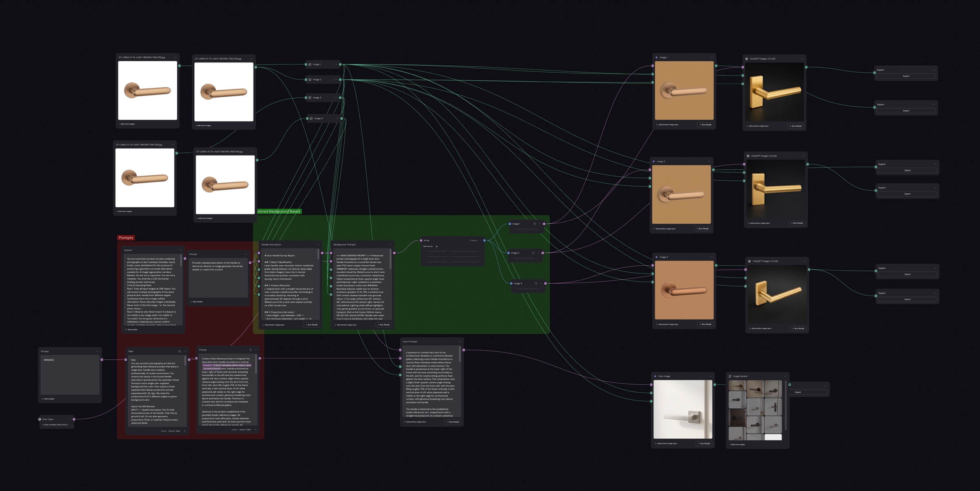This screenshot has width=980, height=491.
Task: Open the Handle Description node options menu
Action: pos(318,244)
